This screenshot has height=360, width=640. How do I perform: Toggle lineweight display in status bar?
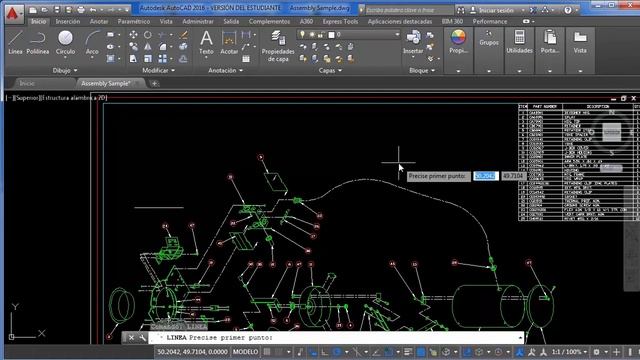(x=408, y=352)
